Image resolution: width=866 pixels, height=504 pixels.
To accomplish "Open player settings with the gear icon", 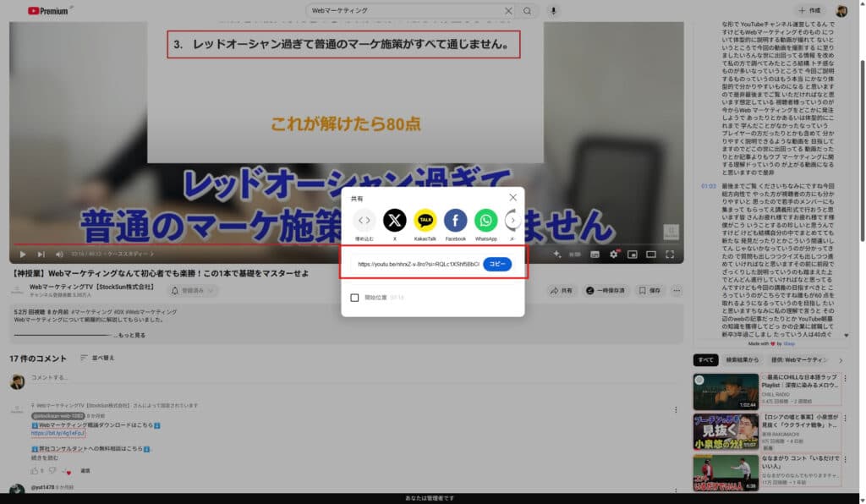I will point(613,255).
